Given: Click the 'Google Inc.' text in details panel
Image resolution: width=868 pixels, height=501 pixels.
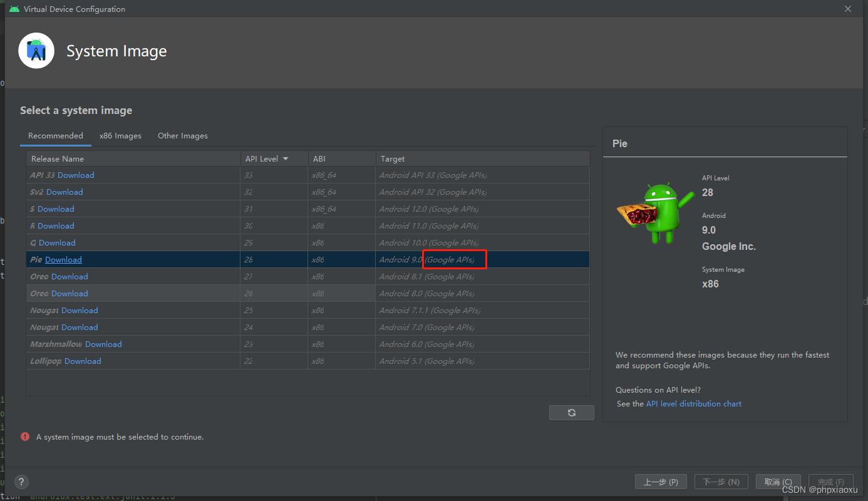Looking at the screenshot, I should click(729, 247).
